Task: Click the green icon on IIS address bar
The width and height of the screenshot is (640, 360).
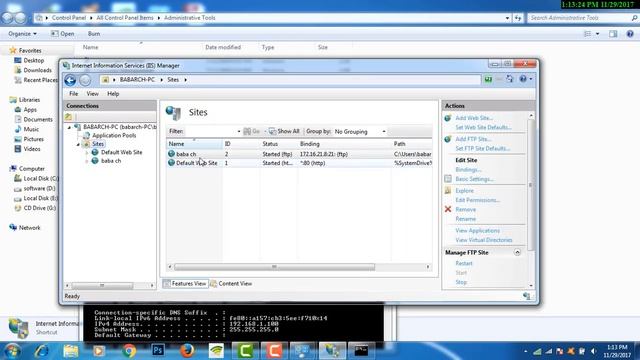Action: 488,80
